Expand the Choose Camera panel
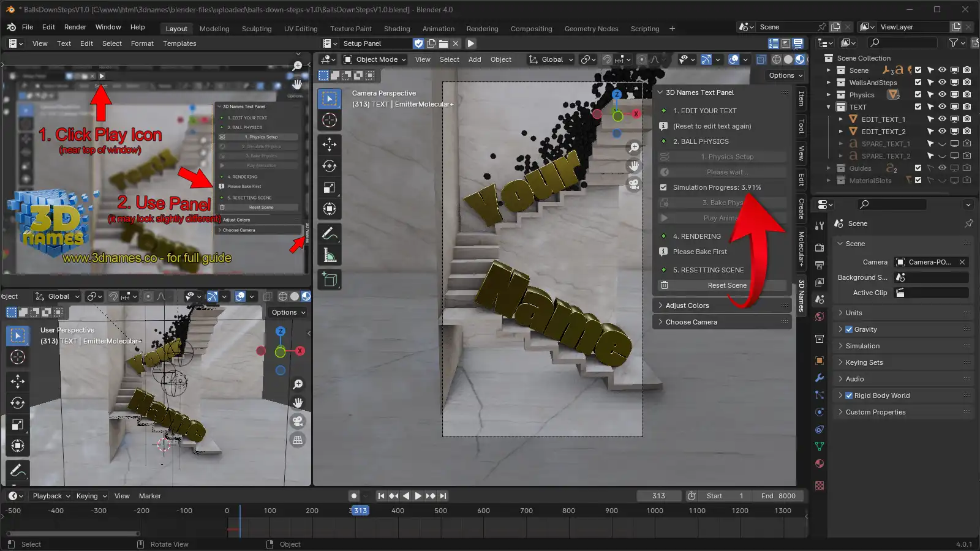Image resolution: width=980 pixels, height=551 pixels. (x=722, y=322)
